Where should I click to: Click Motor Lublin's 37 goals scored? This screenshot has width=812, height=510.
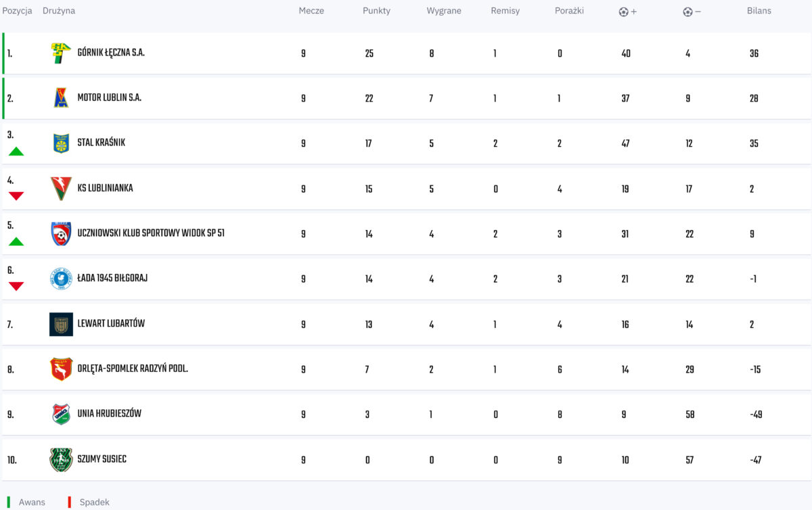click(x=625, y=98)
